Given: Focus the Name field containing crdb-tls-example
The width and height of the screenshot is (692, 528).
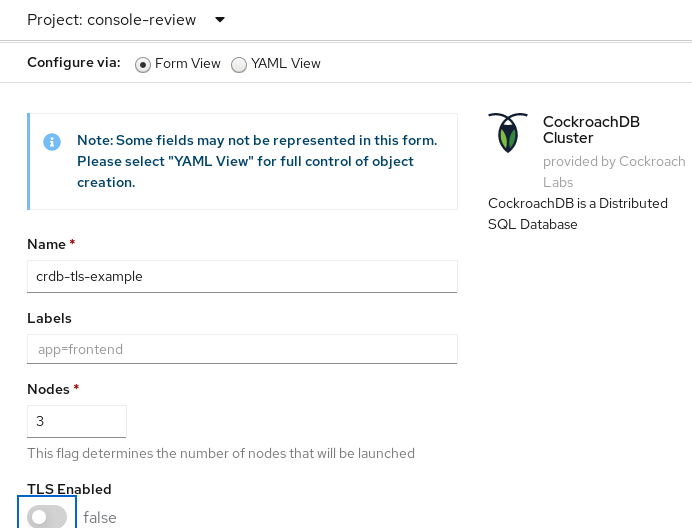Looking at the screenshot, I should coord(242,276).
